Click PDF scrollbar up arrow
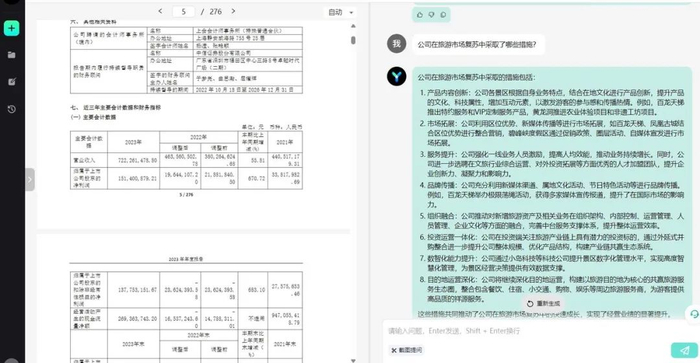The height and width of the screenshot is (363, 700). (x=353, y=26)
